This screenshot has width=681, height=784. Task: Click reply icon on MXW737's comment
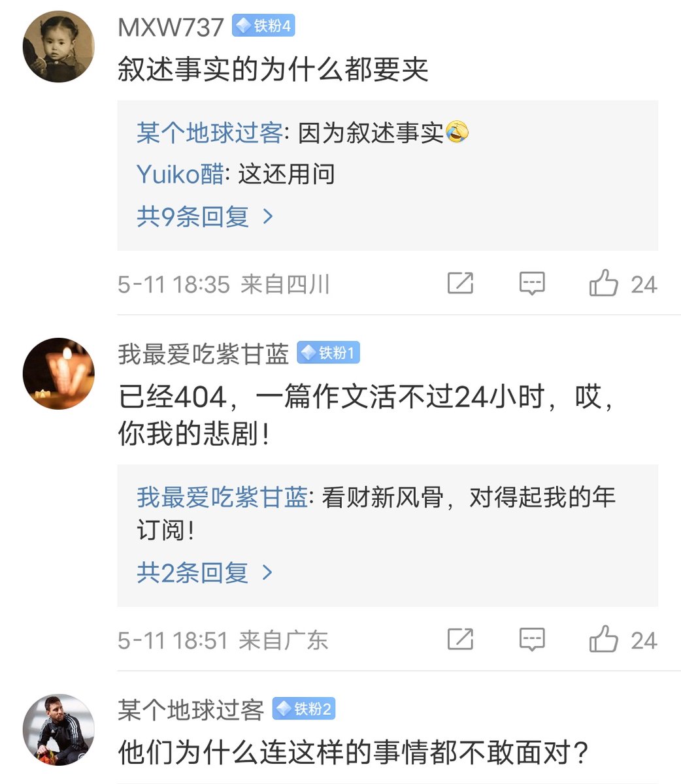[532, 284]
